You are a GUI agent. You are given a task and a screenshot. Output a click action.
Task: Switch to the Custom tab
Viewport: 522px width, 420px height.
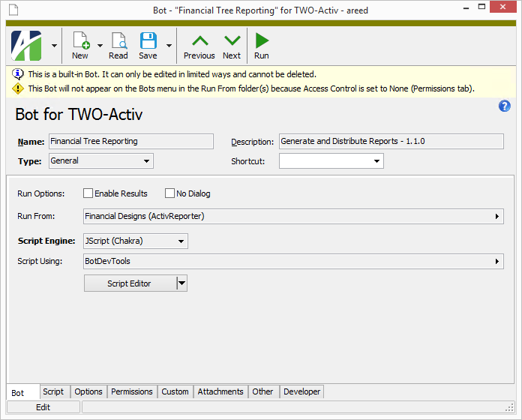175,391
